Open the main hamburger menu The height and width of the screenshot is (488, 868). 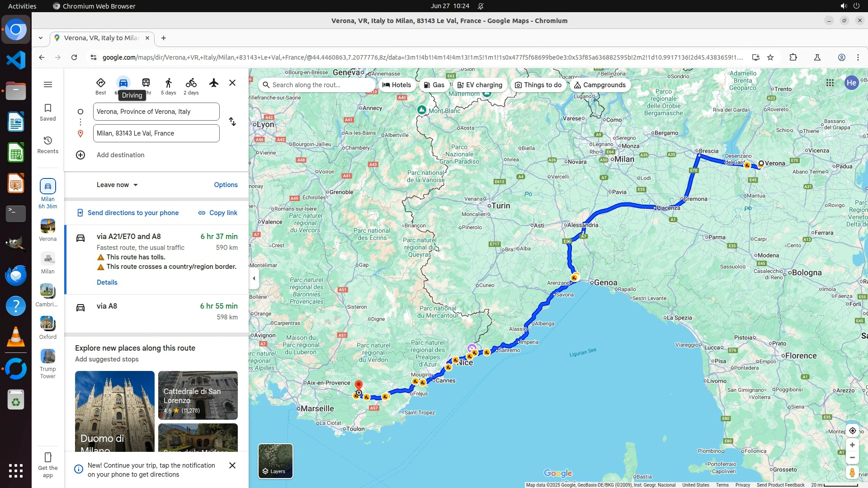click(48, 84)
